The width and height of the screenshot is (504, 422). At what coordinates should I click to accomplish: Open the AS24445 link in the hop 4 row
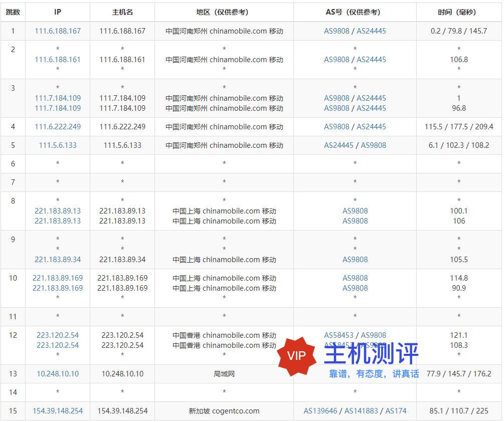[x=371, y=126]
